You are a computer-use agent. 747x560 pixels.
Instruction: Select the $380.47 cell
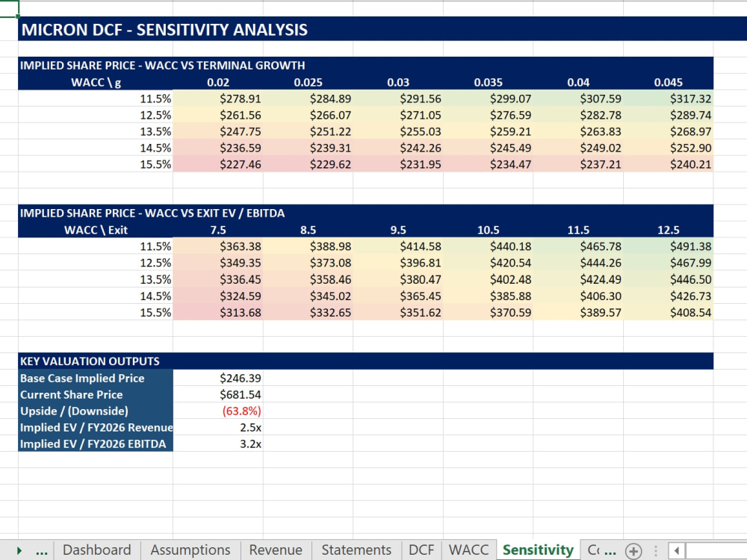(398, 279)
